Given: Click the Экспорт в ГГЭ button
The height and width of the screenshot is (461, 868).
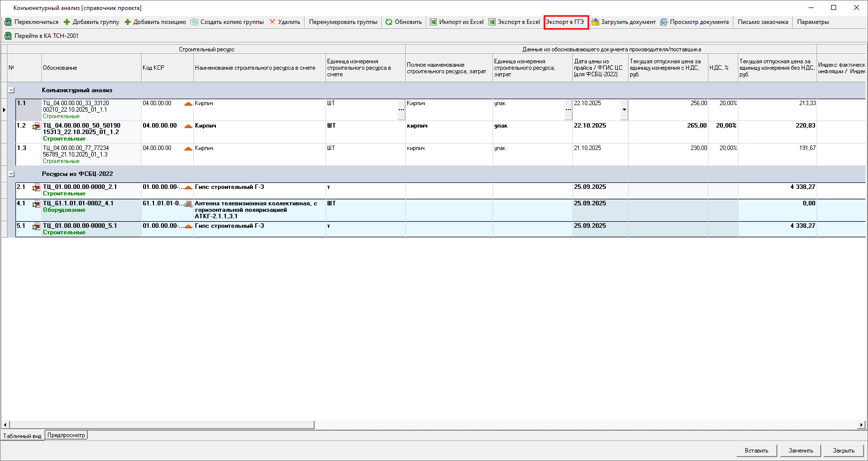Looking at the screenshot, I should coord(565,22).
